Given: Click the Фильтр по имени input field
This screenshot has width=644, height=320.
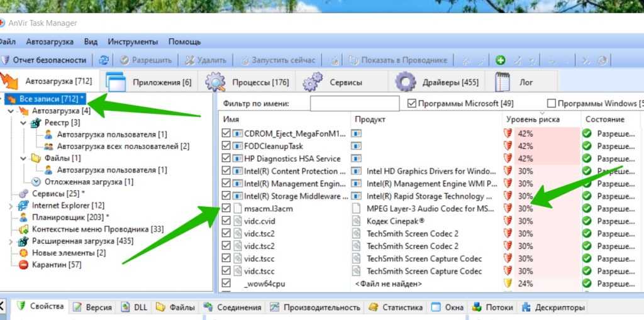Looking at the screenshot, I should (355, 104).
